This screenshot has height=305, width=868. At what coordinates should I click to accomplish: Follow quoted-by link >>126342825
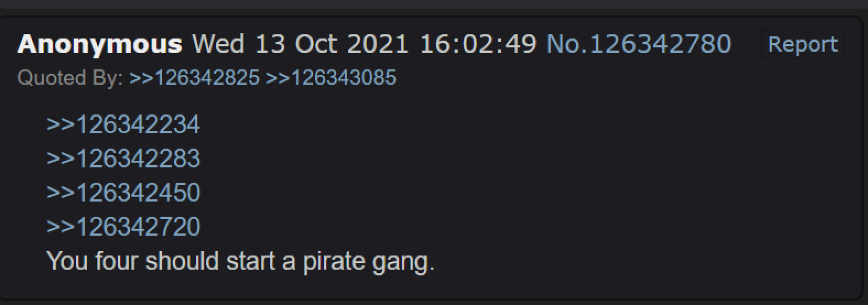click(x=194, y=78)
